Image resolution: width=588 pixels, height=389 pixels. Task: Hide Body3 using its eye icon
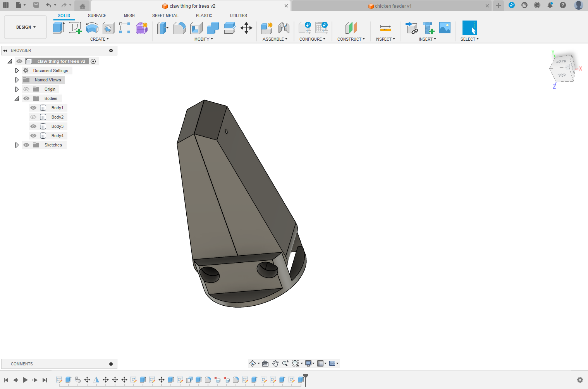tap(33, 126)
